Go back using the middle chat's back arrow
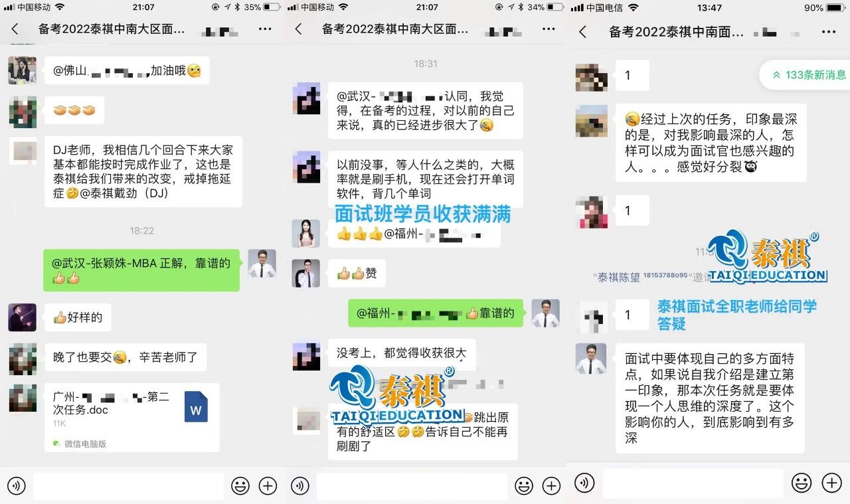Screen dimensions: 850x504 click(299, 29)
